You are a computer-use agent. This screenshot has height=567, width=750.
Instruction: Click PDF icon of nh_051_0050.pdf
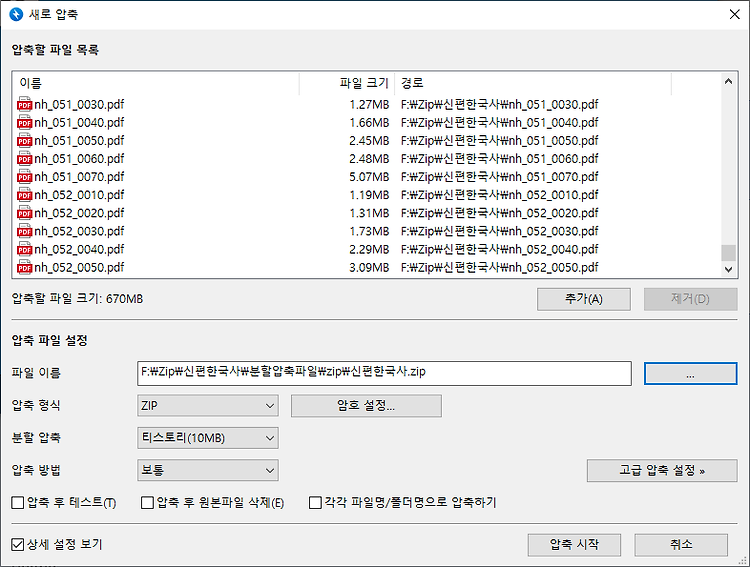[x=24, y=141]
